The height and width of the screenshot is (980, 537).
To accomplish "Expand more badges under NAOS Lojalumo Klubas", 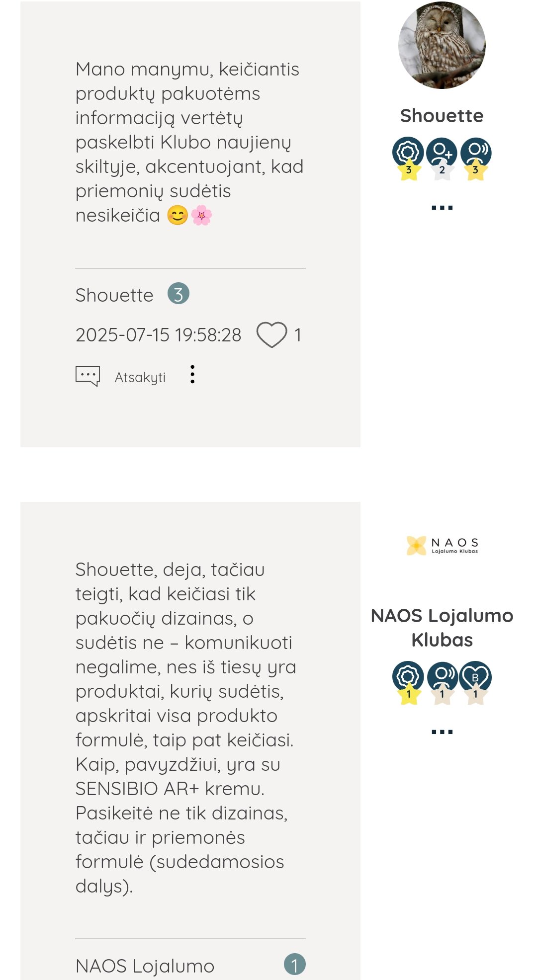I will coord(442,732).
